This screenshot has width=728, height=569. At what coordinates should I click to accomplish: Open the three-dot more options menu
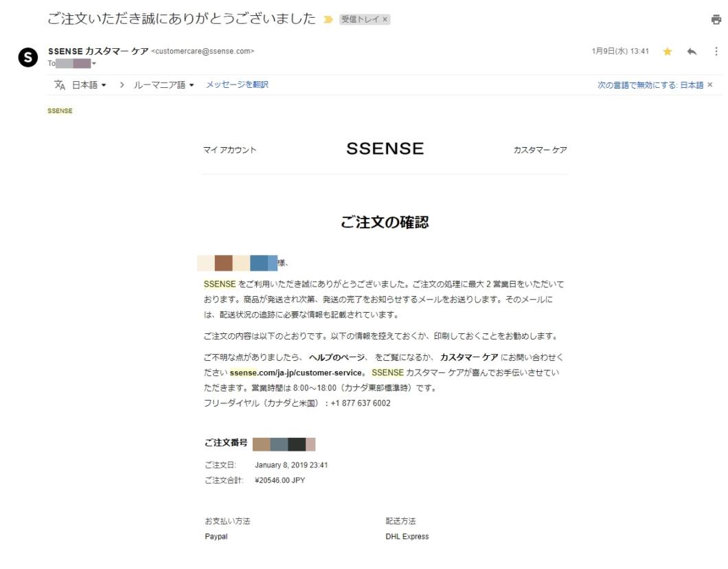click(x=716, y=51)
